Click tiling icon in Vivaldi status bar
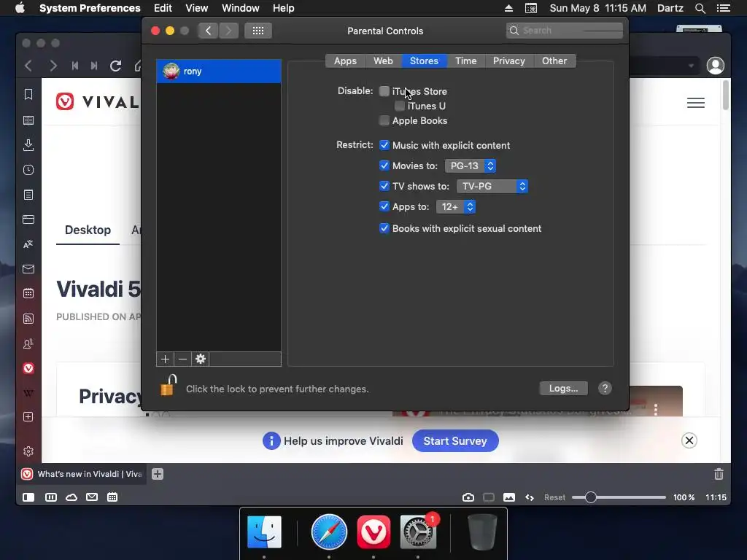This screenshot has width=747, height=560. [x=50, y=497]
